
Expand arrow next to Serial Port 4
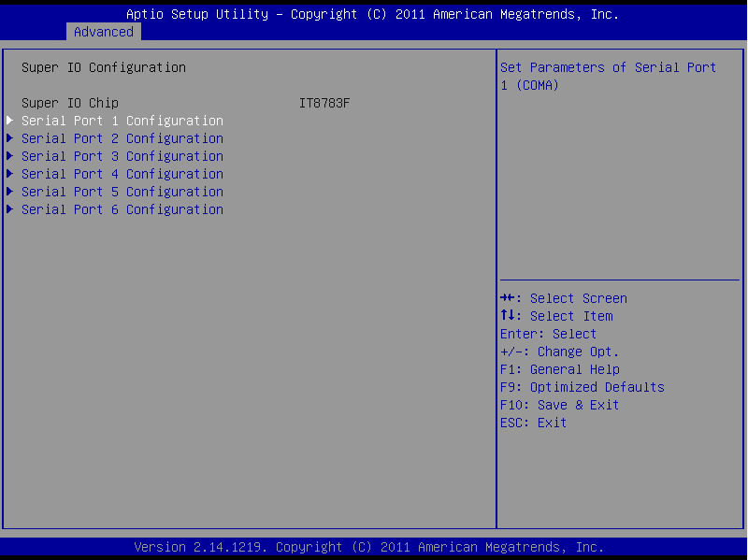[10, 174]
